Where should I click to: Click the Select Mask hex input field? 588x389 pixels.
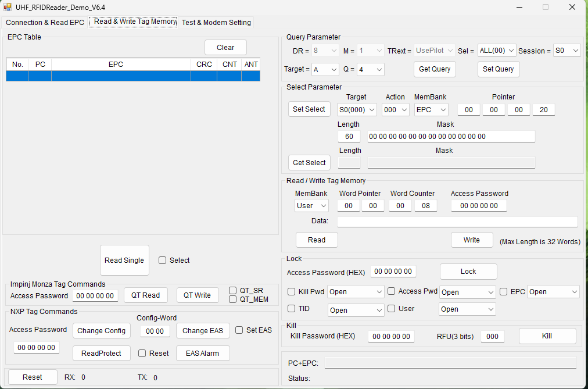(x=451, y=137)
